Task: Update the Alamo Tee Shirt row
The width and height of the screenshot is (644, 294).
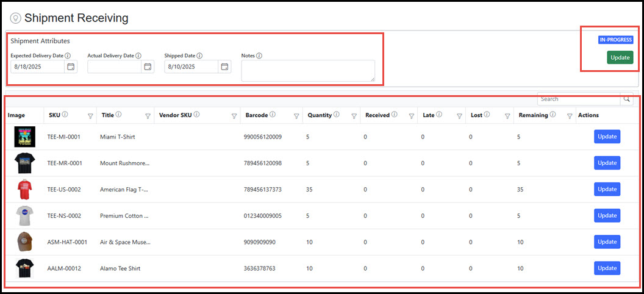Action: coord(607,268)
